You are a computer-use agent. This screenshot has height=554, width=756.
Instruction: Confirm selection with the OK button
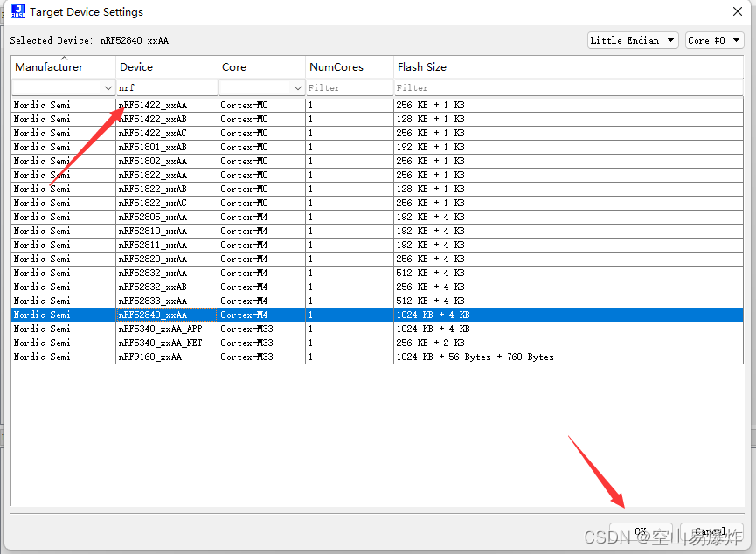pyautogui.click(x=641, y=531)
